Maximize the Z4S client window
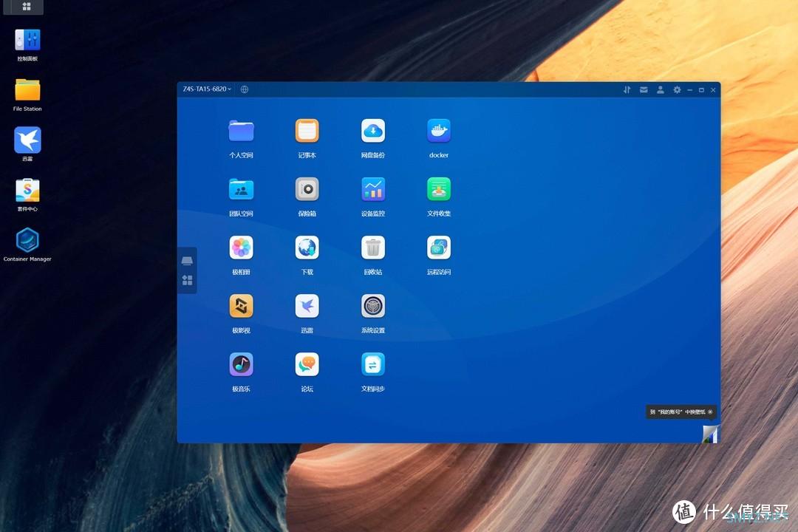The image size is (798, 532). coord(701,90)
